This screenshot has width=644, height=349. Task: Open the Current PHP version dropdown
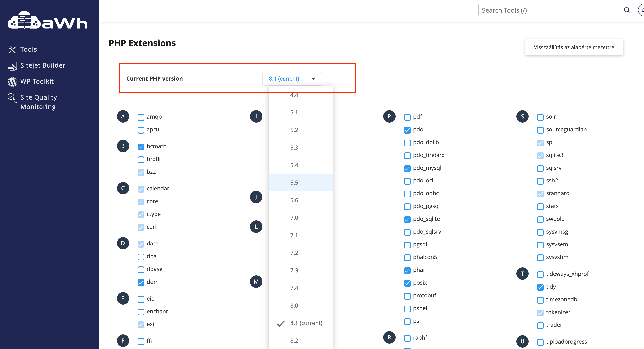pyautogui.click(x=292, y=79)
